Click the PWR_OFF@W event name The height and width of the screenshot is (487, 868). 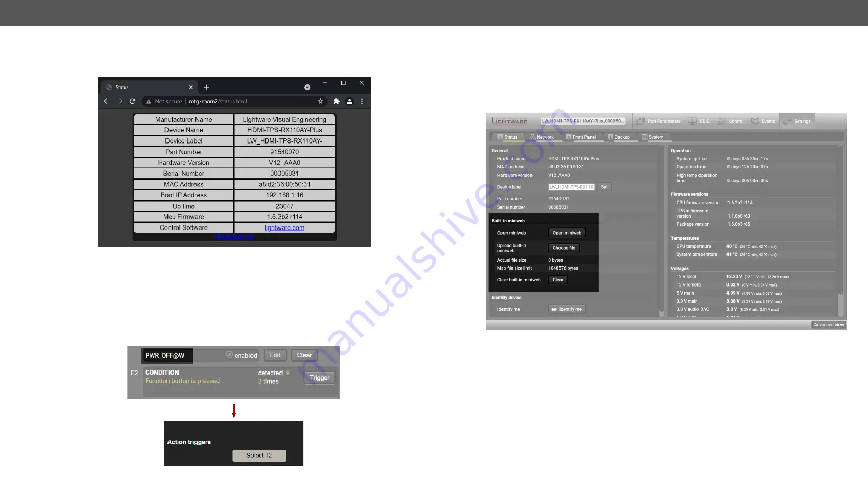coord(165,355)
